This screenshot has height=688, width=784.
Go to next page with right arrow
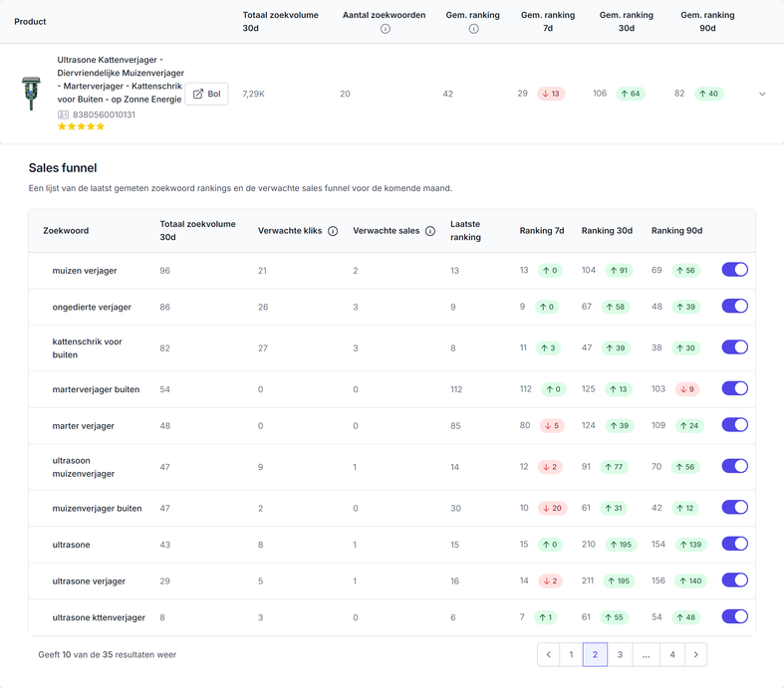coord(695,654)
